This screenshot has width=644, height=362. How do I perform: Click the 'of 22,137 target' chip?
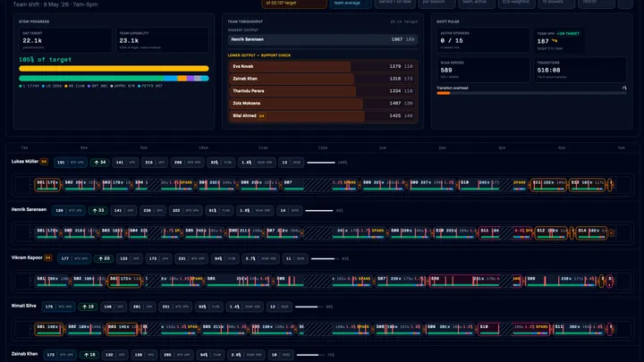tap(294, 4)
